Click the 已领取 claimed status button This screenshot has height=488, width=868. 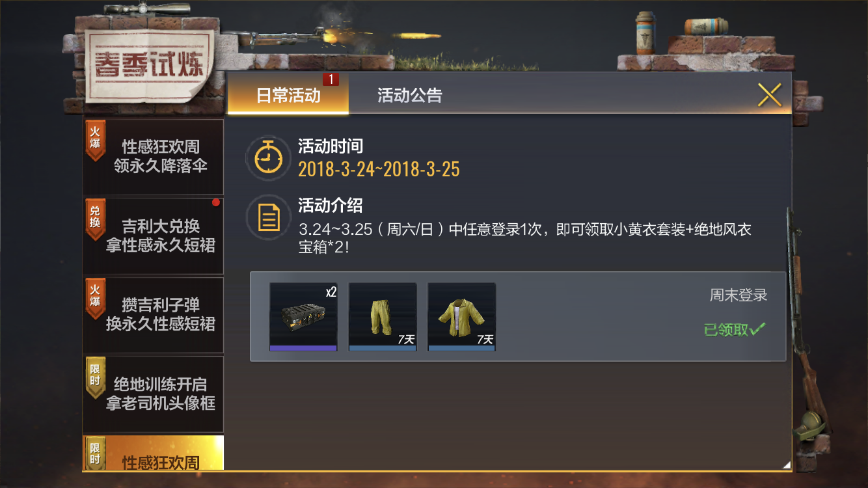point(734,330)
